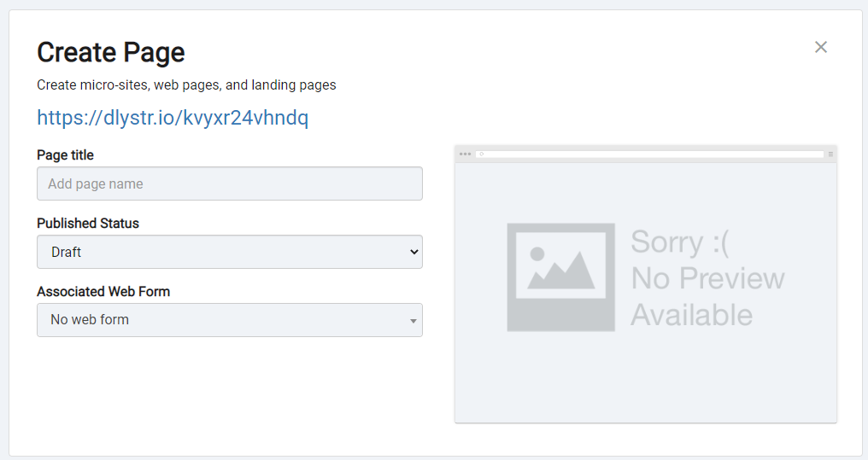The height and width of the screenshot is (460, 868).
Task: Click the micro-sites description text
Action: tap(186, 85)
